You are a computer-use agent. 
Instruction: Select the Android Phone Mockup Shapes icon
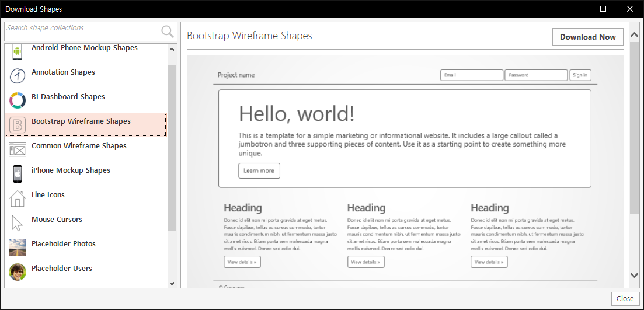point(18,51)
